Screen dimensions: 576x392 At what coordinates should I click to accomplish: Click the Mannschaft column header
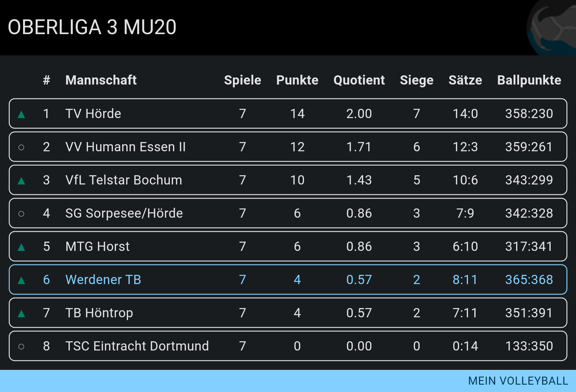[101, 80]
